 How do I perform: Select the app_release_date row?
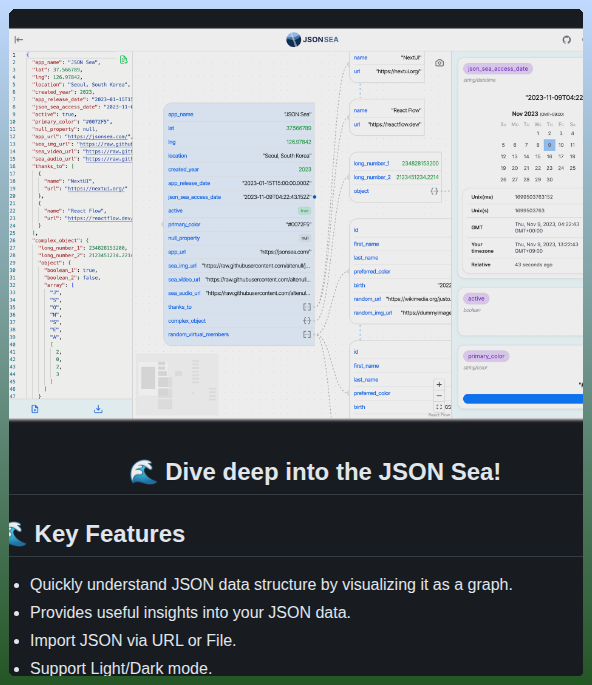(x=239, y=183)
